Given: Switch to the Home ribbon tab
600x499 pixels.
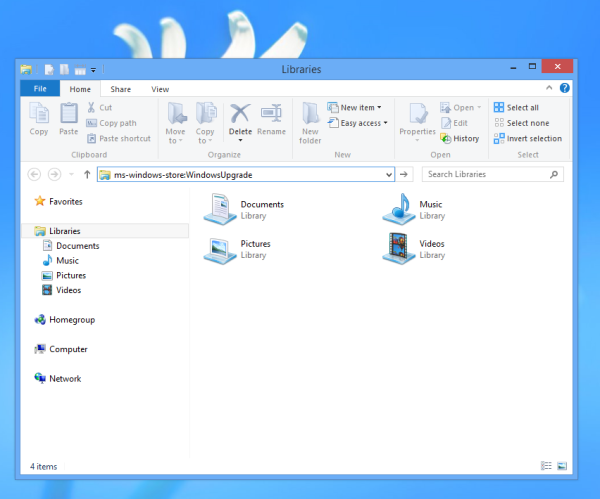Looking at the screenshot, I should [x=80, y=89].
